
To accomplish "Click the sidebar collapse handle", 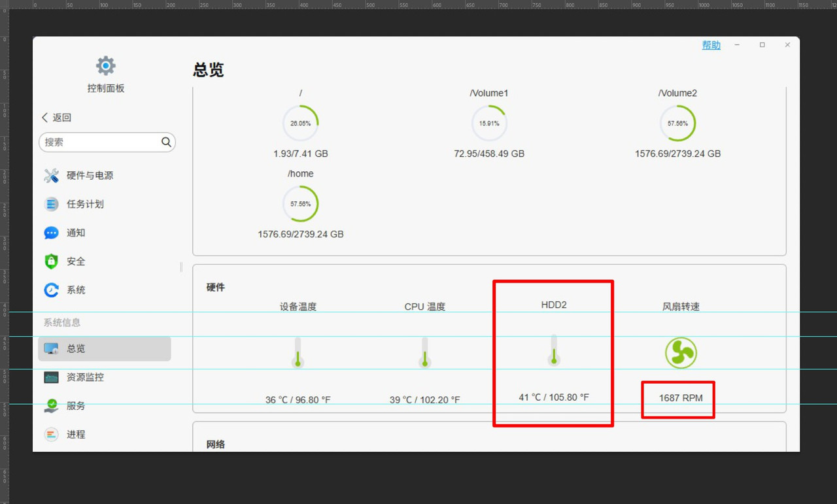I will pos(181,267).
